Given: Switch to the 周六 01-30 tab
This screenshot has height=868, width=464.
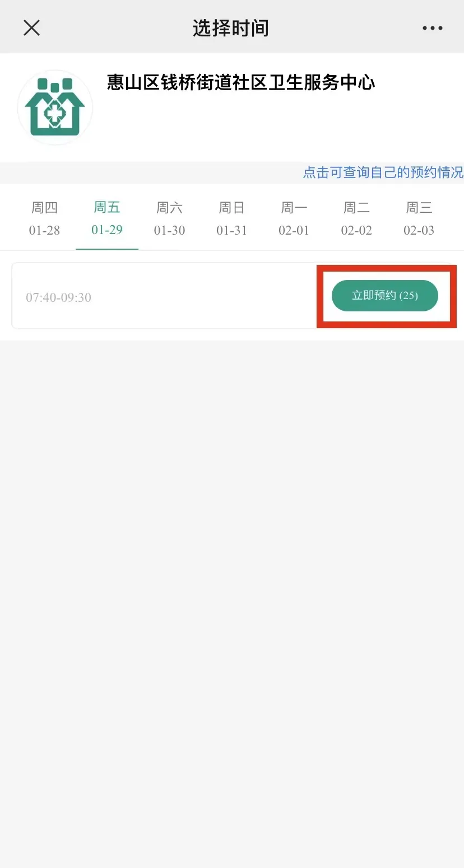Looking at the screenshot, I should click(169, 218).
